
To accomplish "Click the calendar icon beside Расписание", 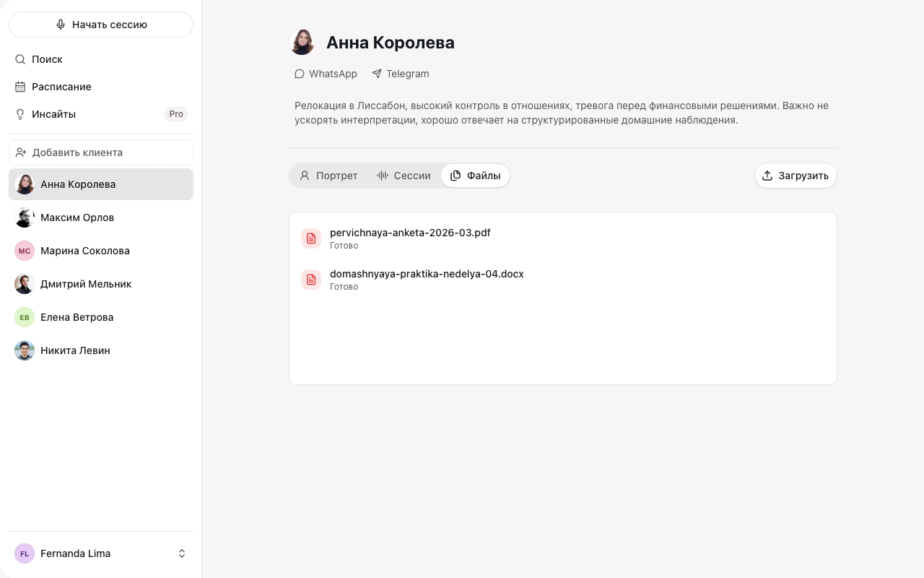I will (x=20, y=87).
